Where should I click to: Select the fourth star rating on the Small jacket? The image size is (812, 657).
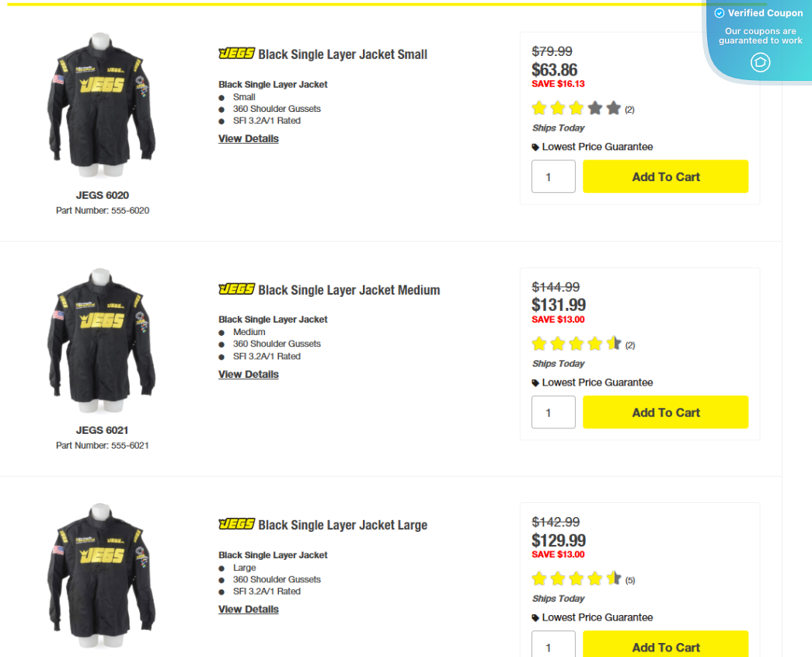click(594, 108)
